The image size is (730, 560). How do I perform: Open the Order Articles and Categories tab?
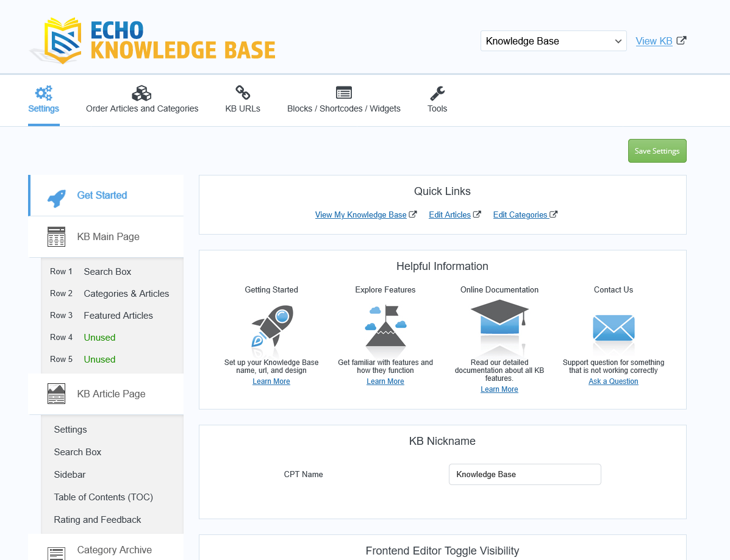[x=142, y=101]
